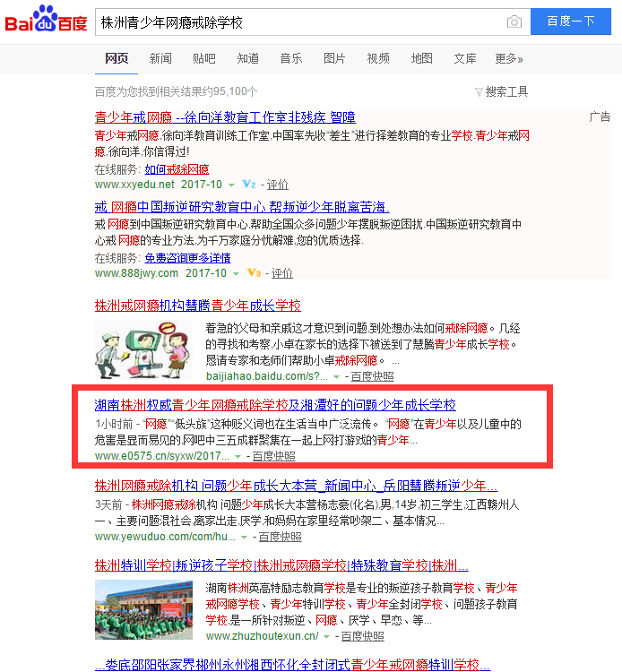Open the 湖南株洲权威青少年网瘾戒除学校 result link
The height and width of the screenshot is (672, 622).
tap(275, 405)
